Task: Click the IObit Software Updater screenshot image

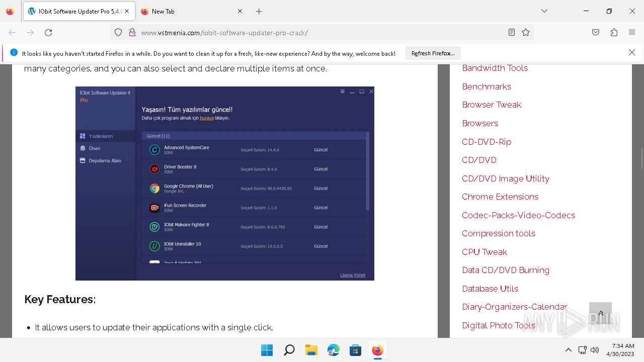Action: [225, 184]
